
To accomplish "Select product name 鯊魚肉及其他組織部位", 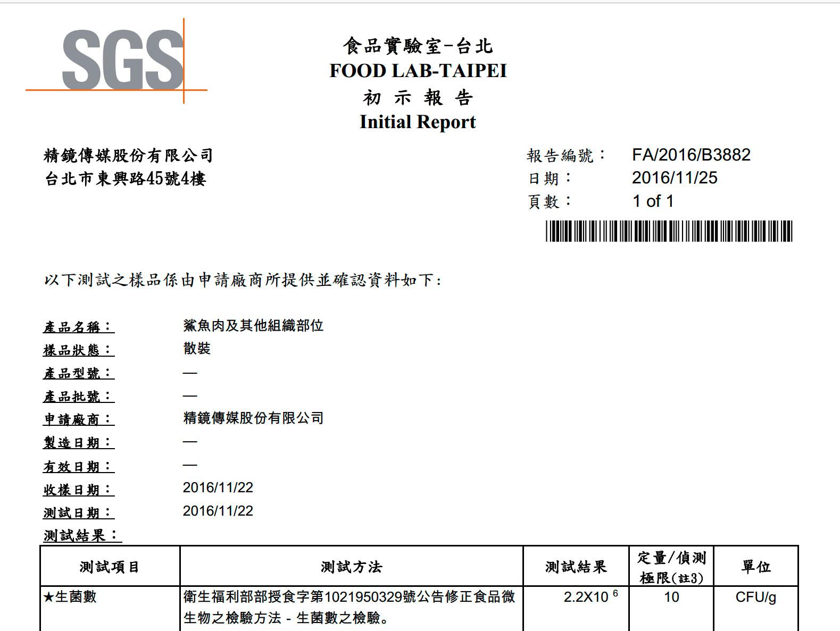I will (x=253, y=325).
